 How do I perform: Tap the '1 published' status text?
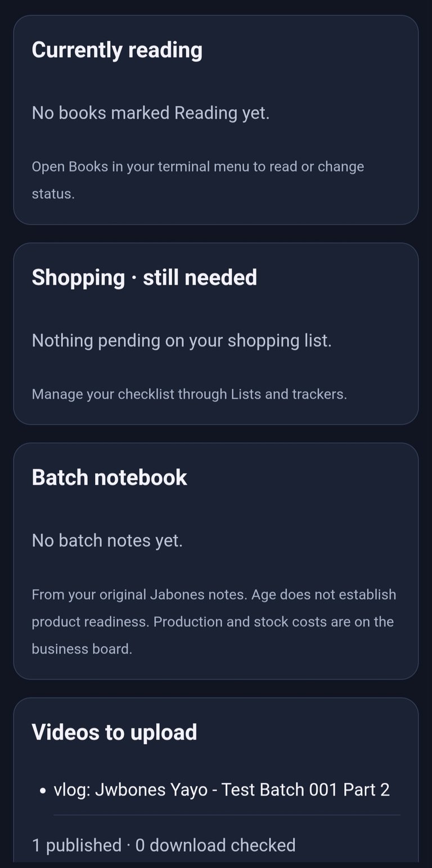point(76,845)
